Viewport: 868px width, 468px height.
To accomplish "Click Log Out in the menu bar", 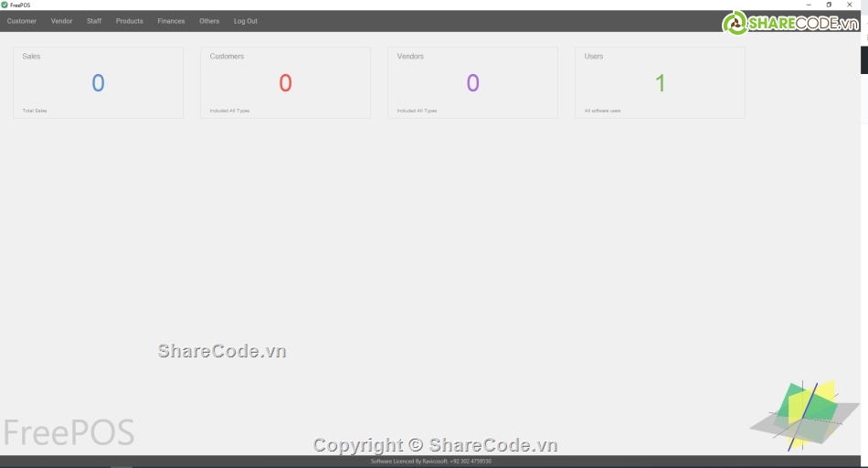I will (245, 21).
